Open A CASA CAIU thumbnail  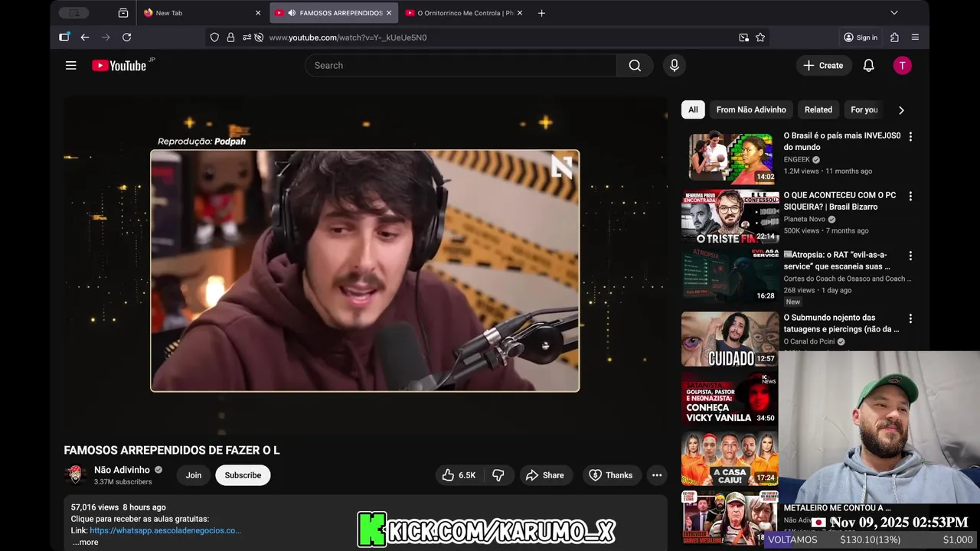coord(730,458)
